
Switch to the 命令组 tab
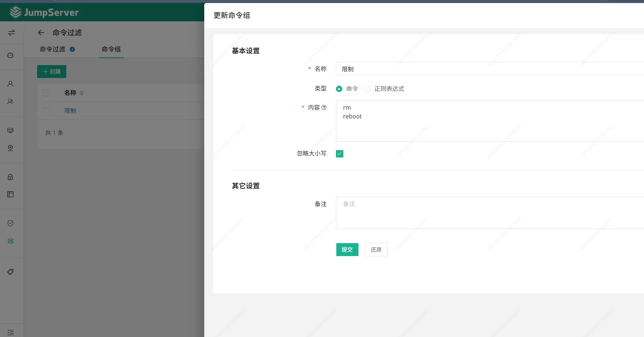point(111,49)
